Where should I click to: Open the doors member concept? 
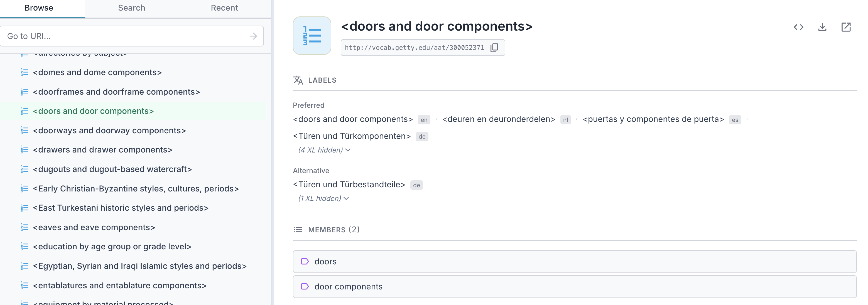point(575,262)
